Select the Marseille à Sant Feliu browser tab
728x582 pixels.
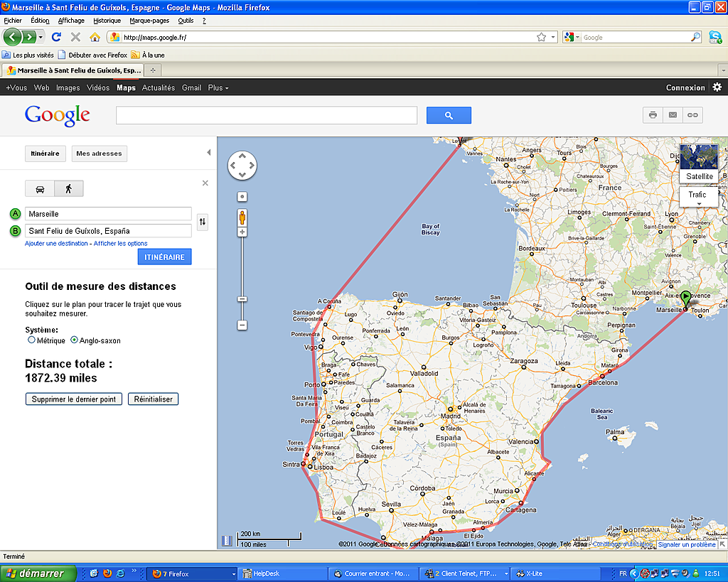tap(73, 70)
